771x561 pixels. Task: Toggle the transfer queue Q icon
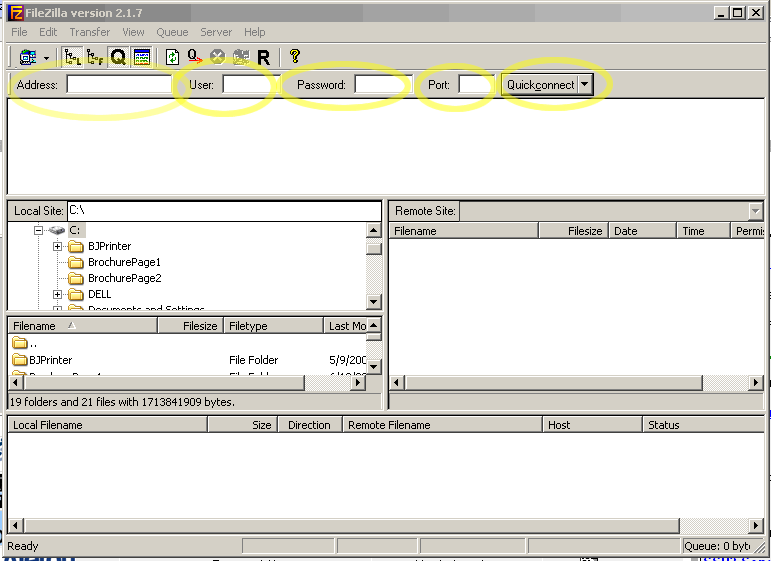118,57
